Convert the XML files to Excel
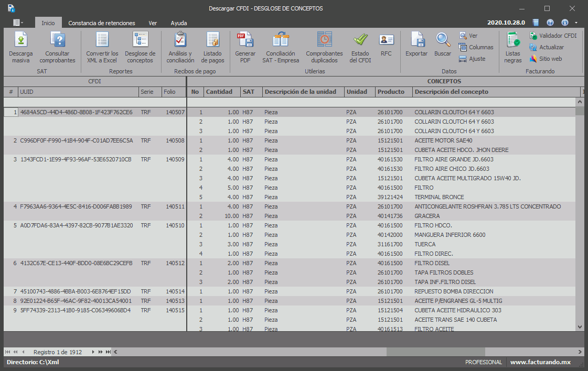588x371 pixels. [102, 47]
